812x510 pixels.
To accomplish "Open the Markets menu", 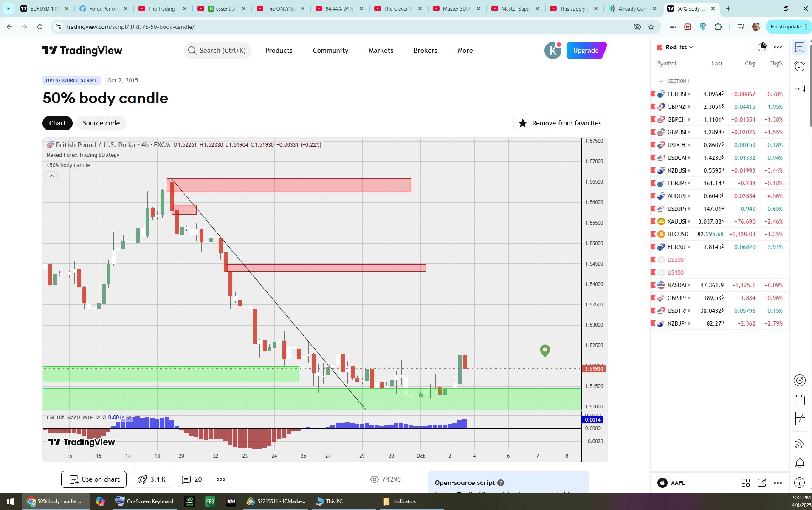I will click(381, 51).
